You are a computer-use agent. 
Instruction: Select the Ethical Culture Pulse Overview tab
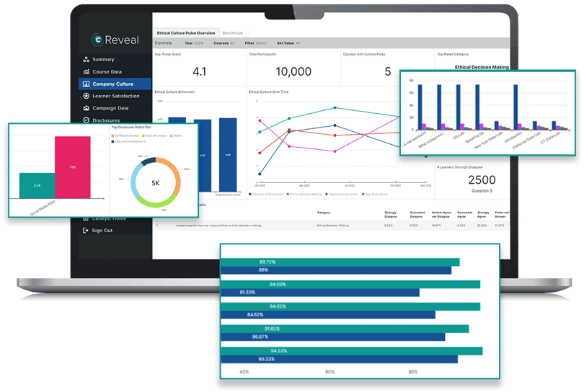click(186, 33)
